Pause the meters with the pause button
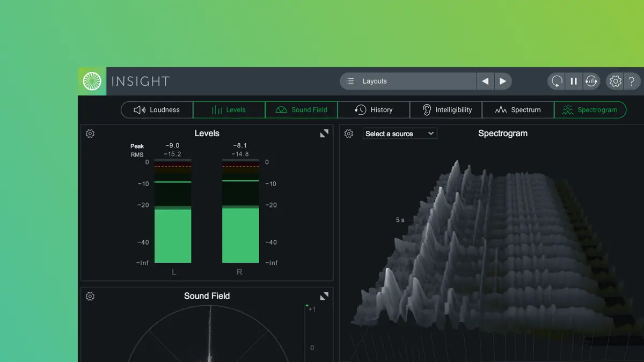This screenshot has height=362, width=644. tap(574, 81)
